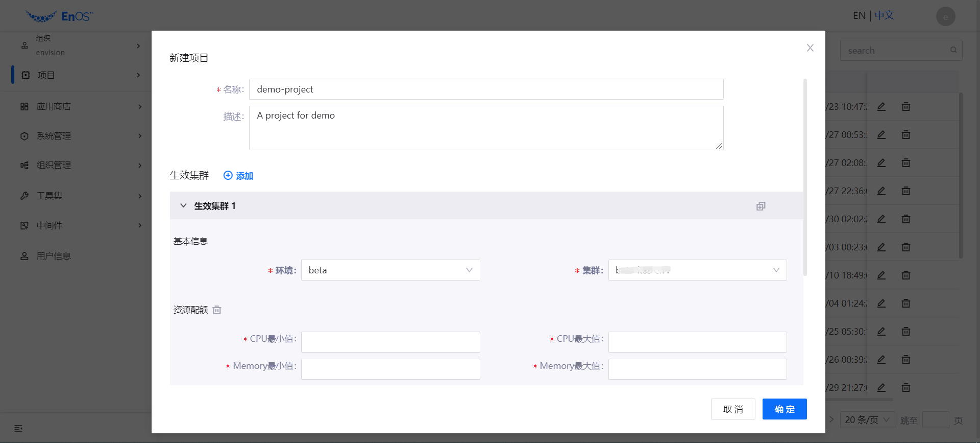
Task: Edit the row dated /30 02:02
Action: [x=881, y=219]
